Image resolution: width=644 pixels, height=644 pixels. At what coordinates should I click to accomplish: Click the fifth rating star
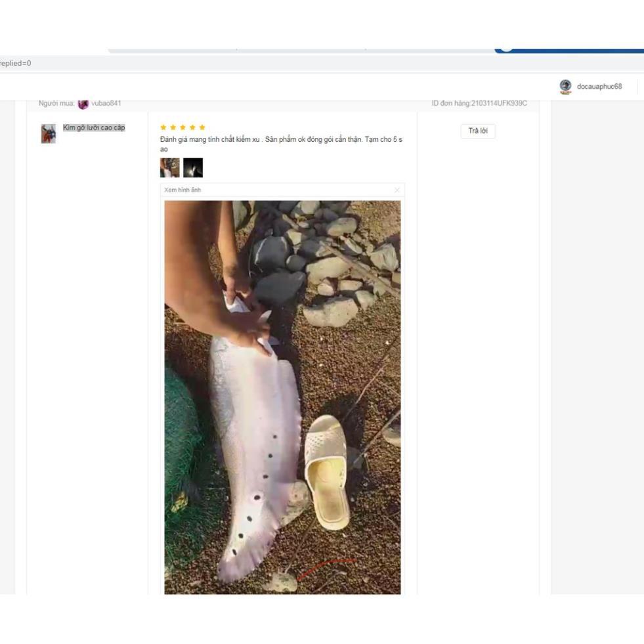202,127
